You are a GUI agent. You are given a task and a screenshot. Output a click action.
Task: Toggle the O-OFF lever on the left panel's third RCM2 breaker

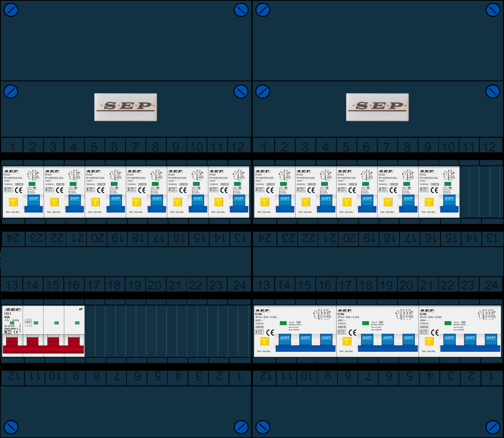[116, 203]
